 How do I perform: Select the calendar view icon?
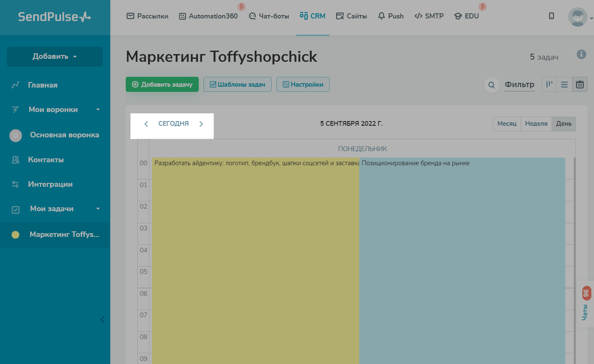point(579,85)
